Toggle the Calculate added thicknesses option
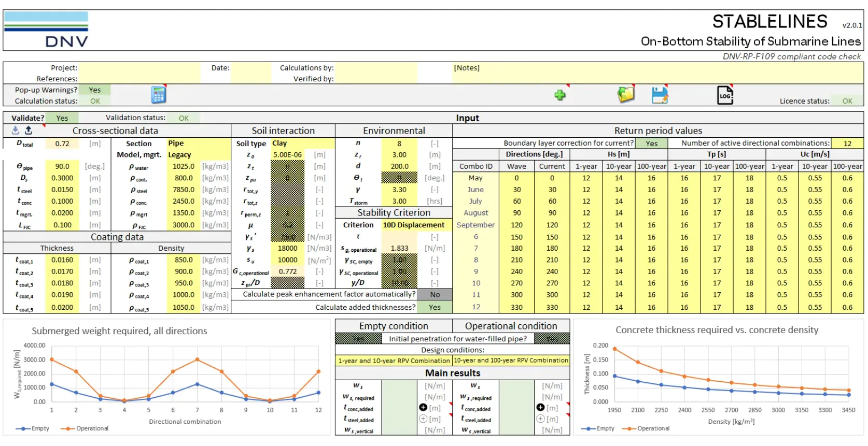 [435, 307]
